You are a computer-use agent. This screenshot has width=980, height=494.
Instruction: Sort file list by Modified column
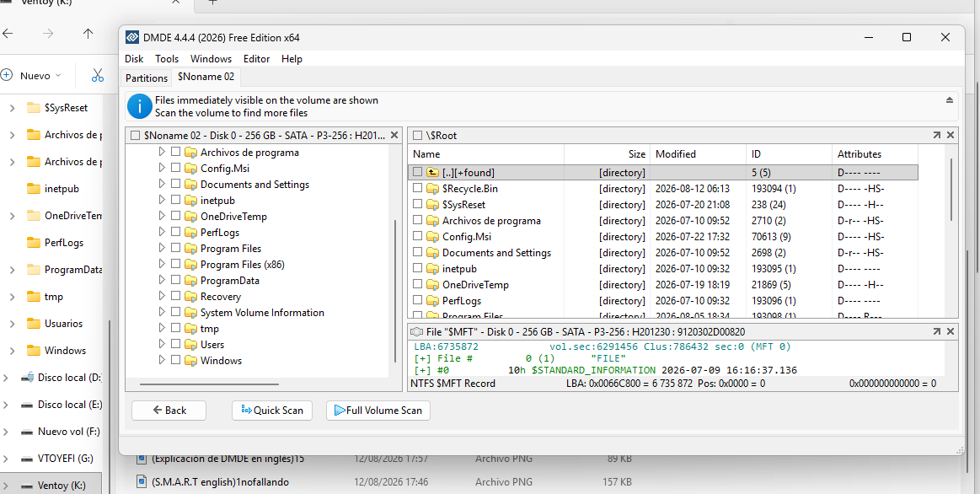coord(698,153)
